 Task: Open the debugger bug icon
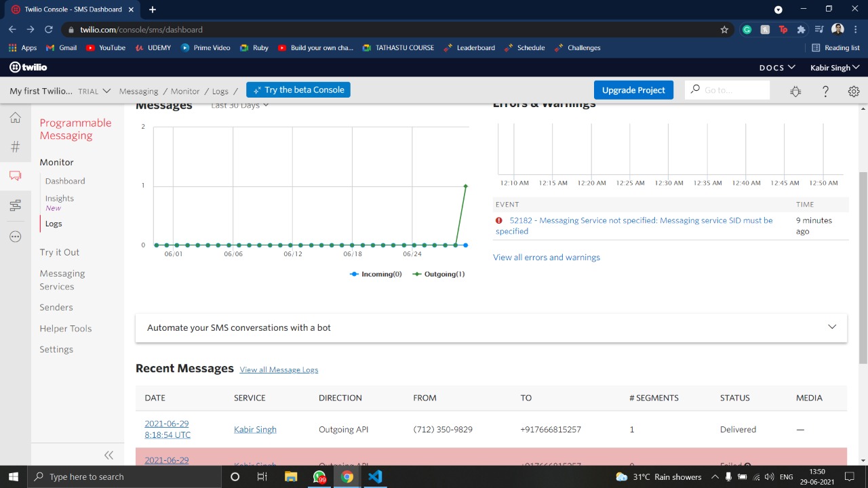pyautogui.click(x=795, y=91)
